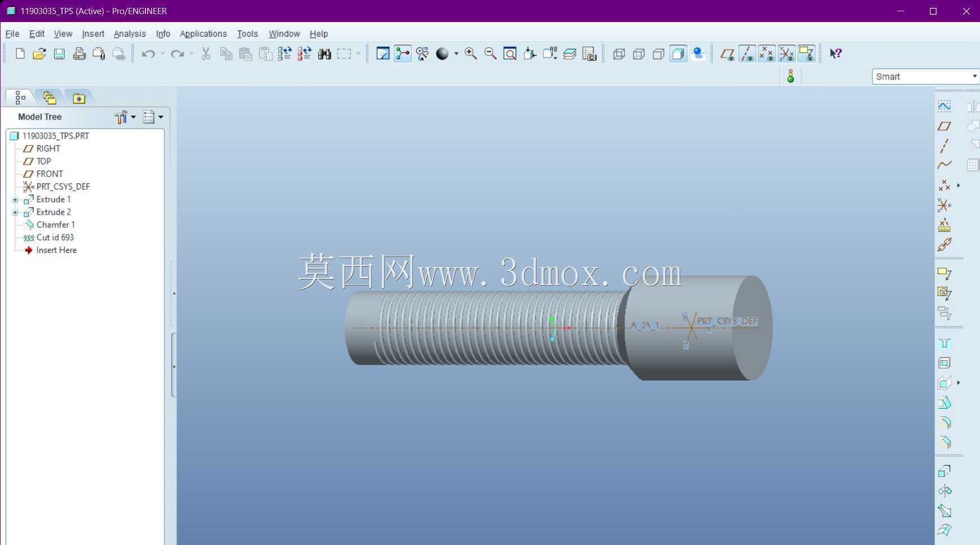
Task: Select the Draft tool
Action: click(x=944, y=402)
